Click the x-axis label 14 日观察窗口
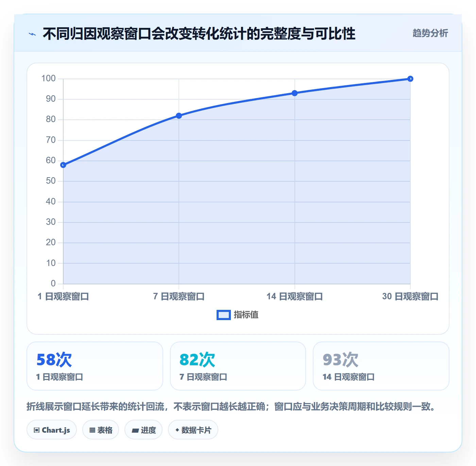This screenshot has height=466, width=476. [x=295, y=297]
